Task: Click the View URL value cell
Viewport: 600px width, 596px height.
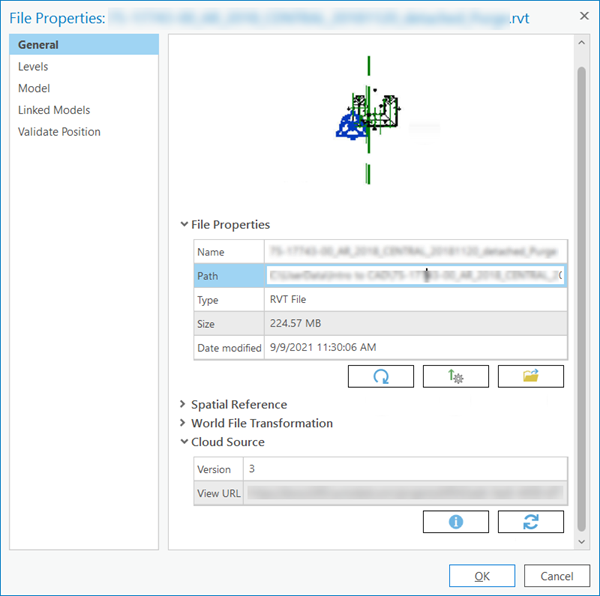Action: point(405,493)
